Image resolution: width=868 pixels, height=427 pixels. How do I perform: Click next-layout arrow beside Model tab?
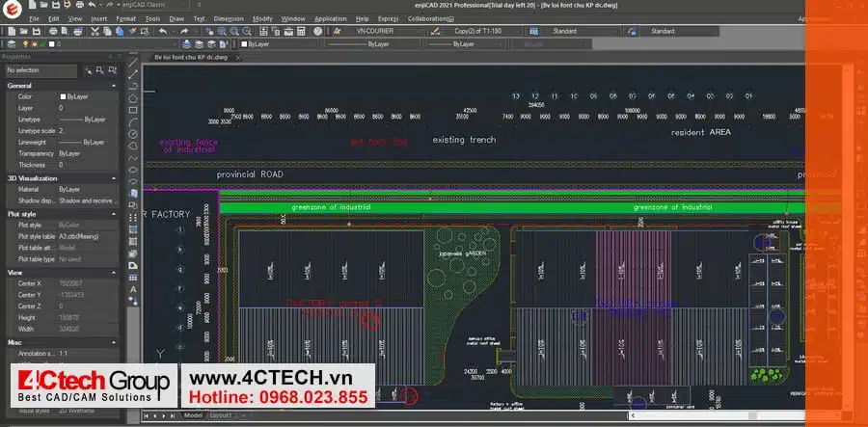(164, 415)
